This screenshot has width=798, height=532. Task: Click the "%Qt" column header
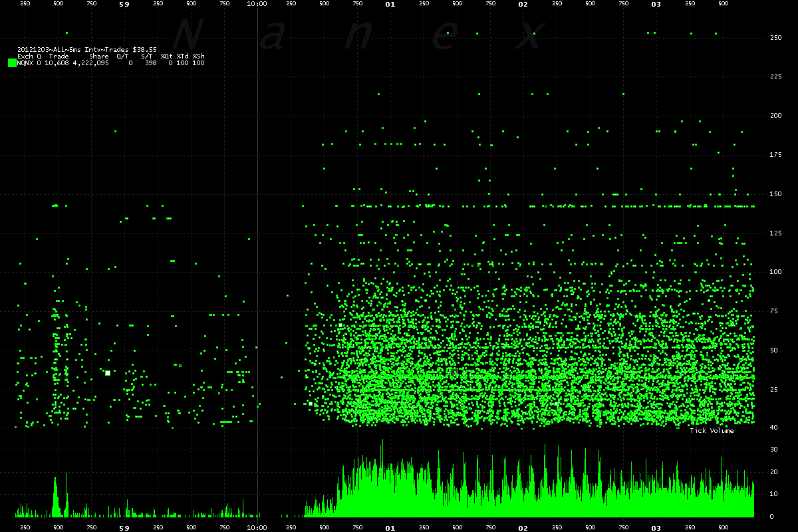pos(167,56)
